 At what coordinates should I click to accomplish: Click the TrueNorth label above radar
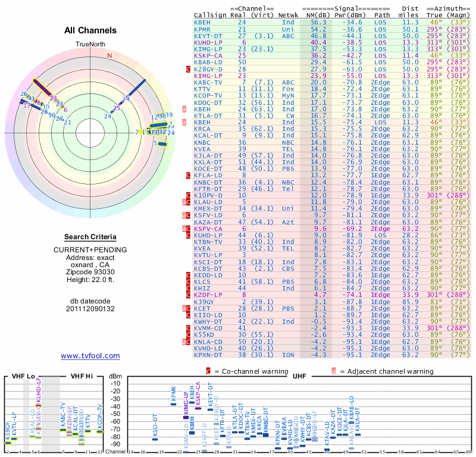[x=90, y=45]
